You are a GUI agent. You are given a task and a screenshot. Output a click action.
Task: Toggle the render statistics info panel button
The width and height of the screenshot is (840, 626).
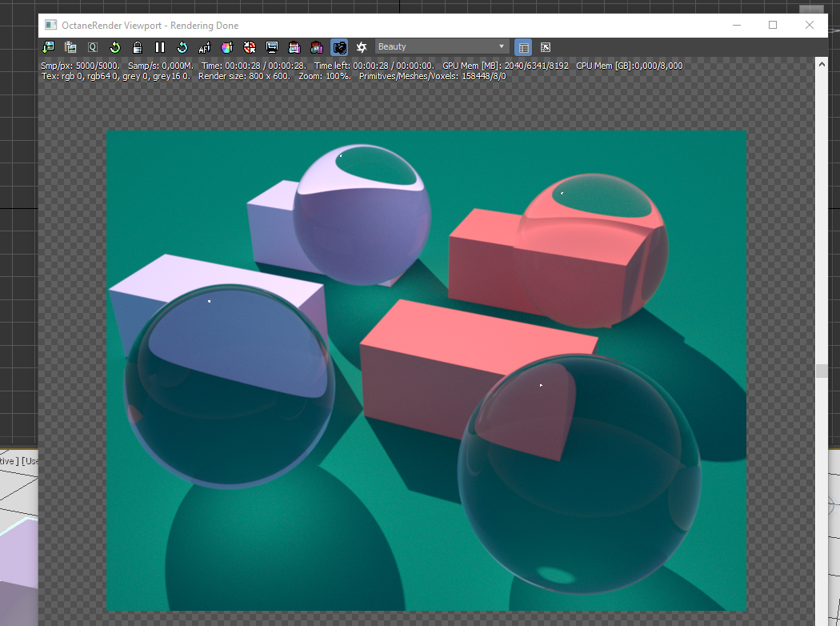(522, 47)
